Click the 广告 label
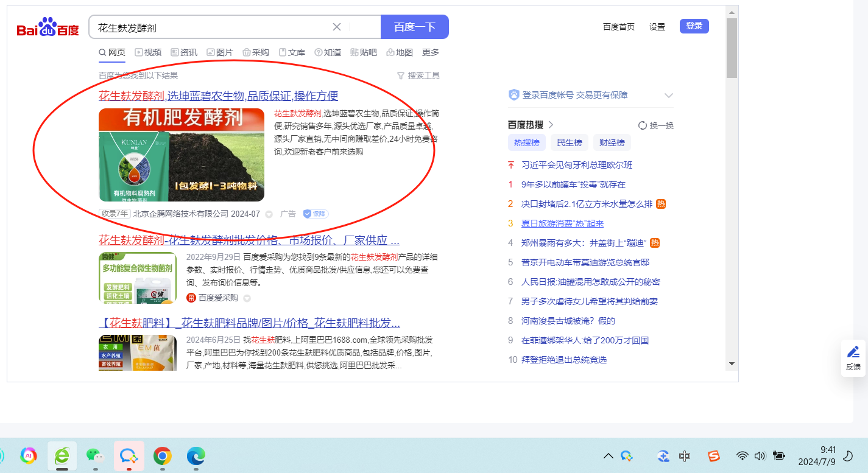Image resolution: width=868 pixels, height=473 pixels. point(288,214)
